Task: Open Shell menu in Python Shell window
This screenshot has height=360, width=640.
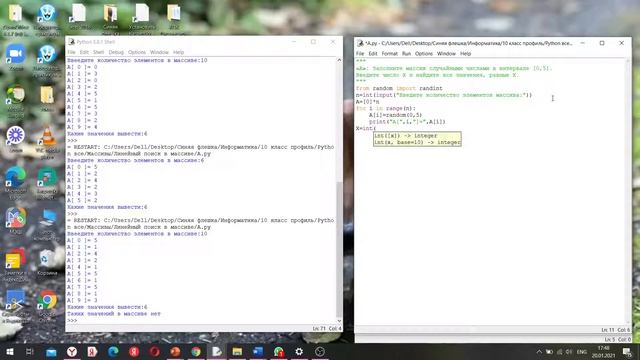Action: pos(98,52)
